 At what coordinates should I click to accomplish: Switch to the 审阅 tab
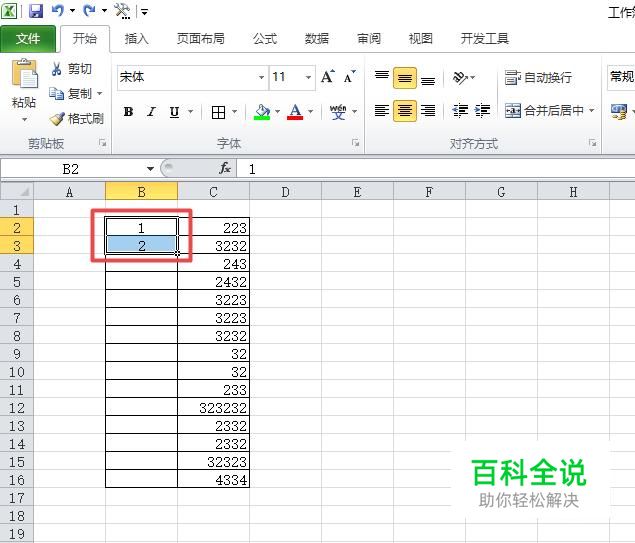(369, 38)
